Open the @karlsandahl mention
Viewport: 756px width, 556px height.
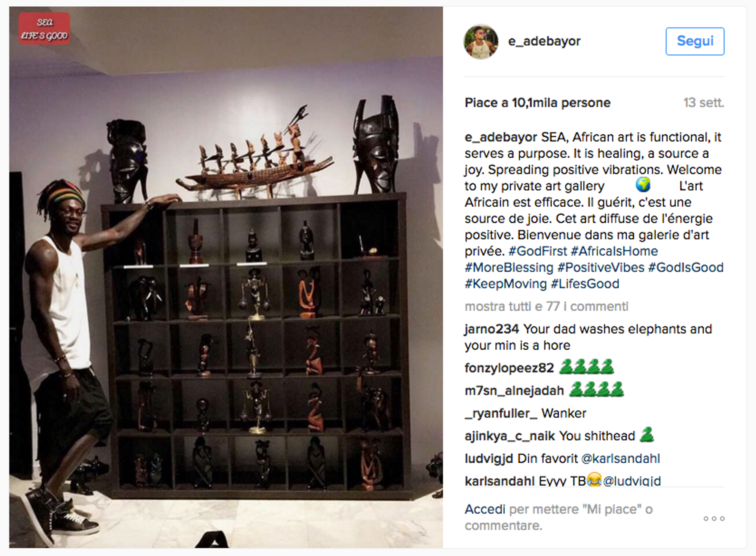[621, 459]
